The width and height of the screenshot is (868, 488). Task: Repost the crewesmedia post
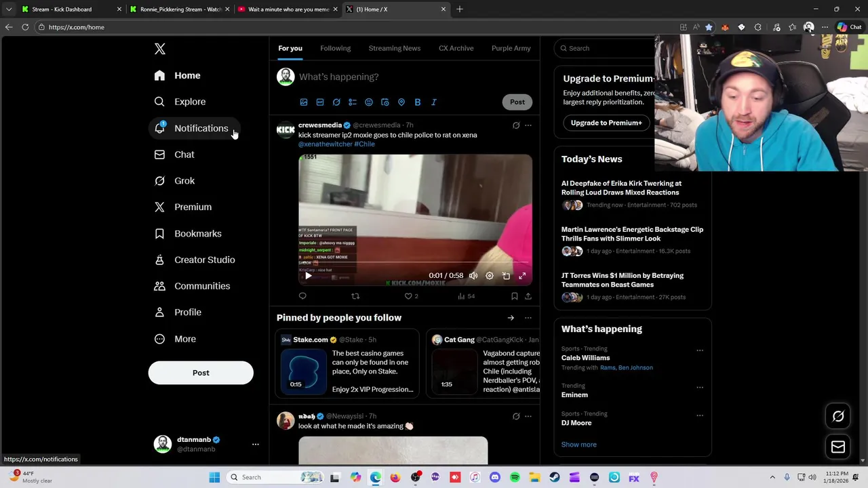[x=355, y=296]
